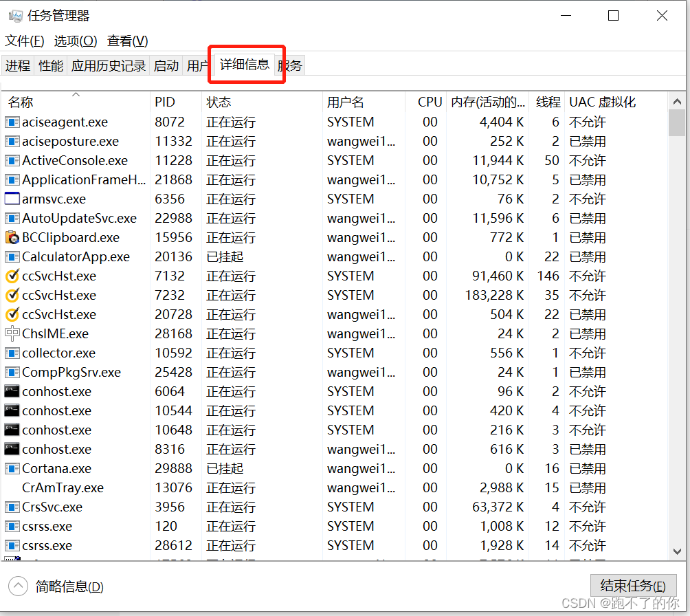This screenshot has height=616, width=690.
Task: Switch to the 性能 tab
Action: [x=51, y=65]
